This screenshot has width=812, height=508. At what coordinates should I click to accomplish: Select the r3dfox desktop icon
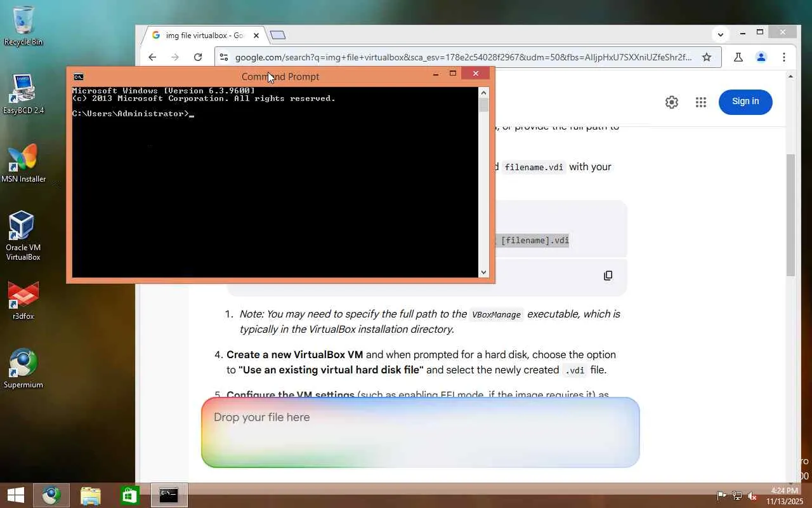click(x=23, y=300)
